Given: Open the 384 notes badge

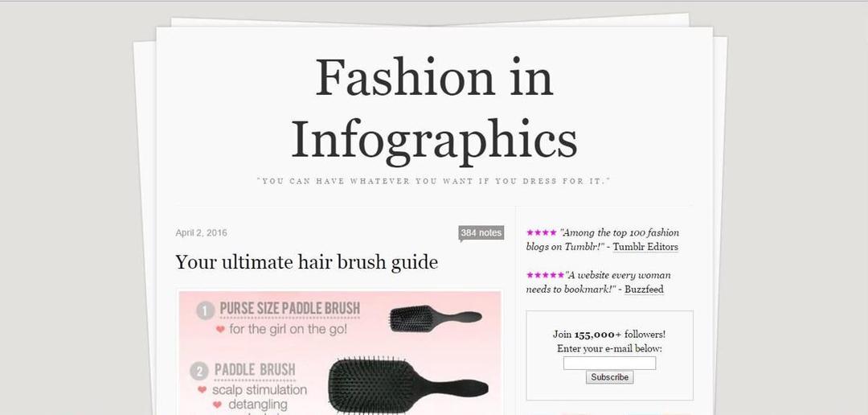Looking at the screenshot, I should 481,234.
